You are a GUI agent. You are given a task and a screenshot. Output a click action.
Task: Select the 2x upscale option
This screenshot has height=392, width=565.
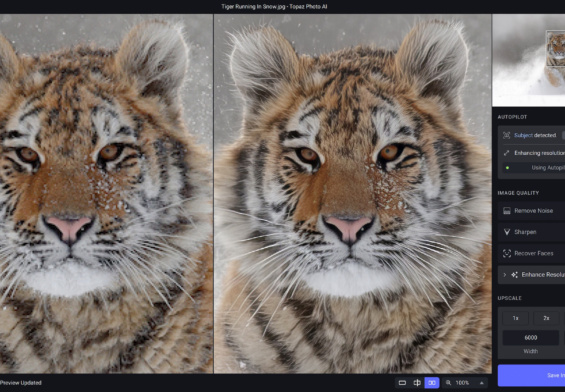(546, 318)
